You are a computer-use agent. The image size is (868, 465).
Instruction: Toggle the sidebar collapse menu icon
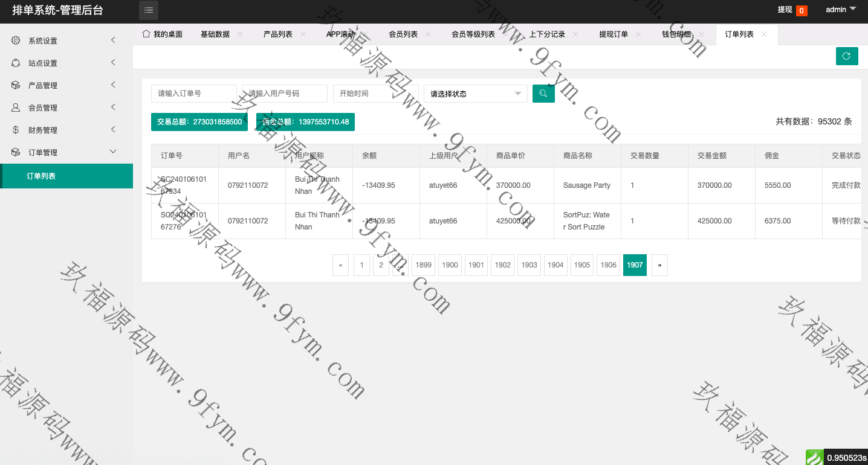149,10
